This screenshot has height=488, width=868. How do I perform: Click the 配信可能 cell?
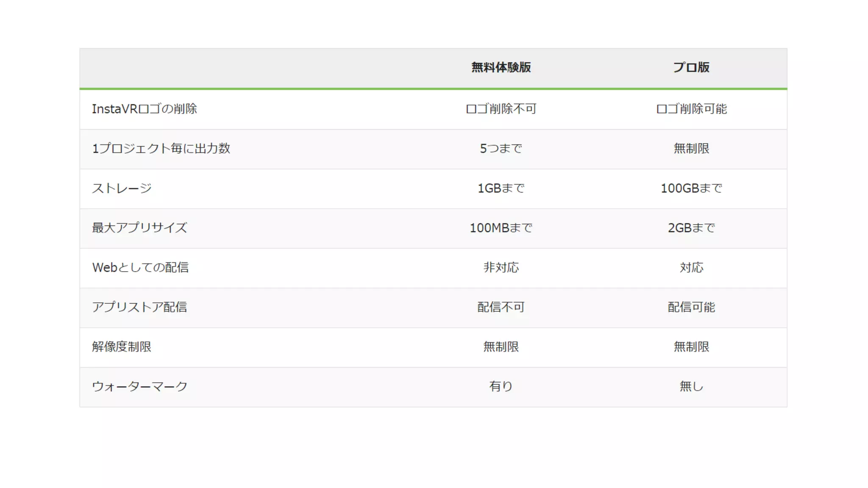[x=691, y=307]
